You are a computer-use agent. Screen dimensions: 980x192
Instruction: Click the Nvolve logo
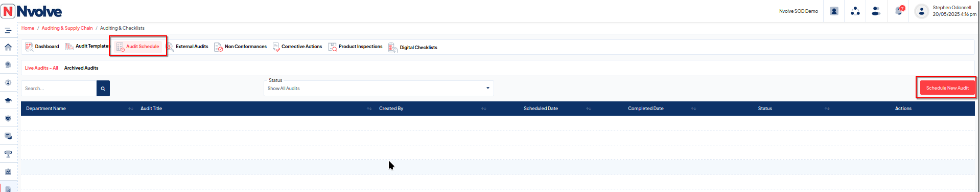pyautogui.click(x=31, y=11)
